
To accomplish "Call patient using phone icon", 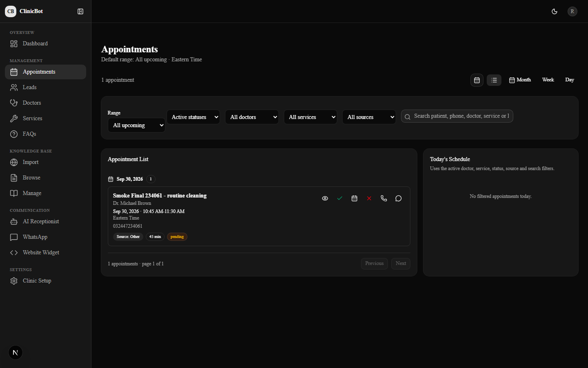I will click(x=384, y=198).
